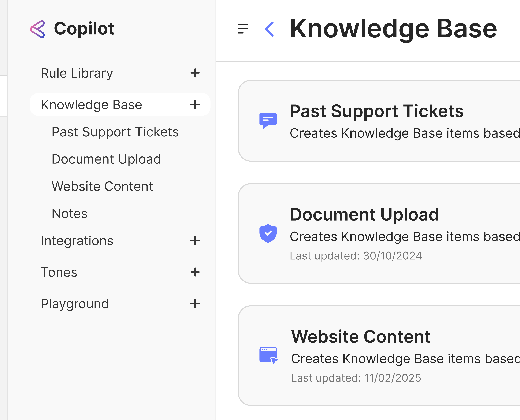Open Tones in the sidebar

[x=59, y=272]
